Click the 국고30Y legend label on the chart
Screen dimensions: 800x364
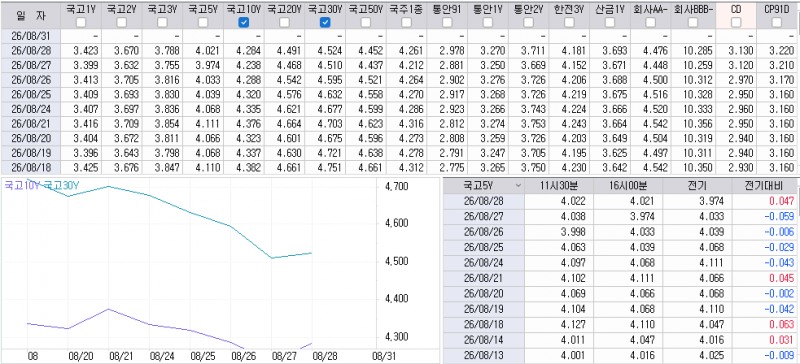(61, 186)
